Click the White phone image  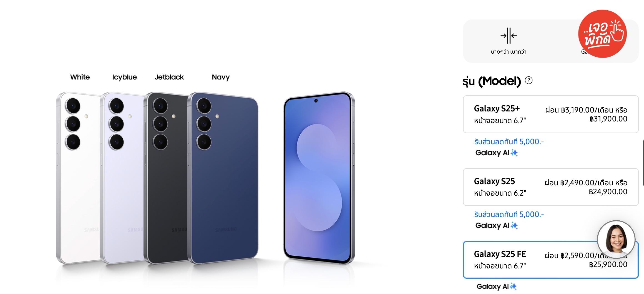78,178
